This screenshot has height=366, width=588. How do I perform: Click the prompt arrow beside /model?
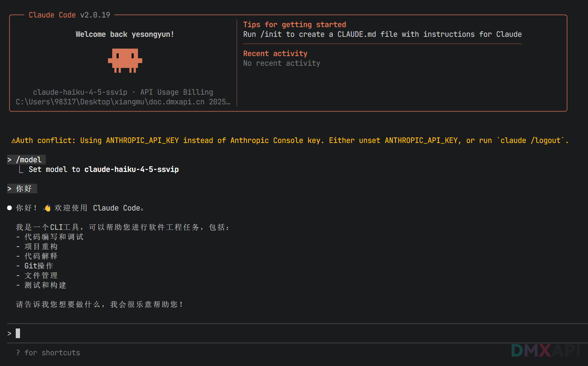tap(10, 160)
